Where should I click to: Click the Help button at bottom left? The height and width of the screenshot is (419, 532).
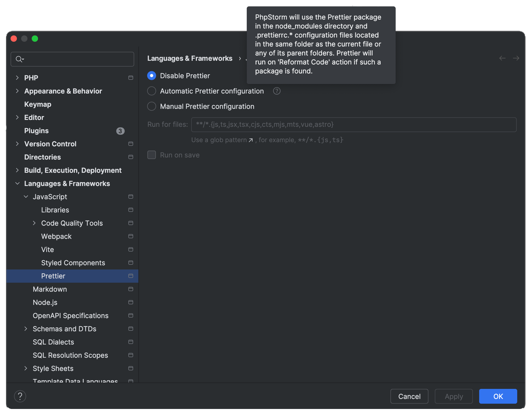click(x=20, y=396)
